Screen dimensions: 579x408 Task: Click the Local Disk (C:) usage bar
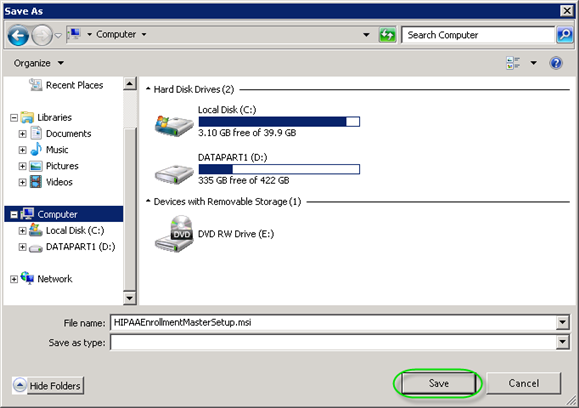[x=279, y=121]
